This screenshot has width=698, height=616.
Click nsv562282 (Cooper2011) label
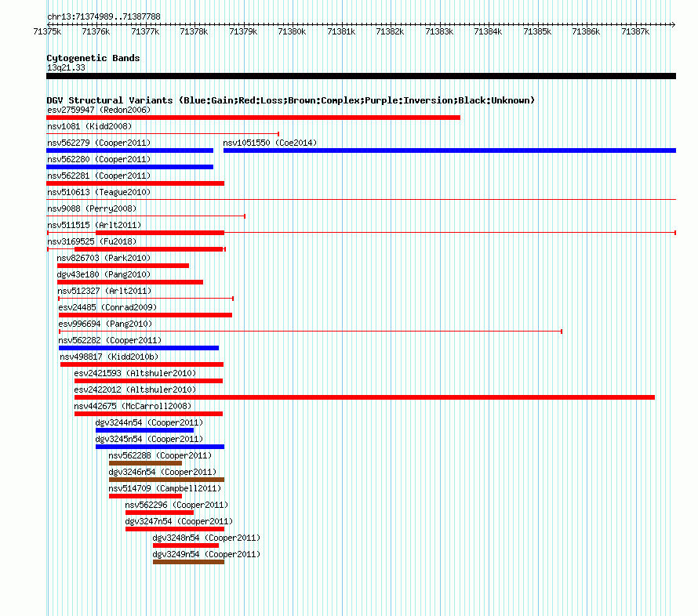point(110,340)
